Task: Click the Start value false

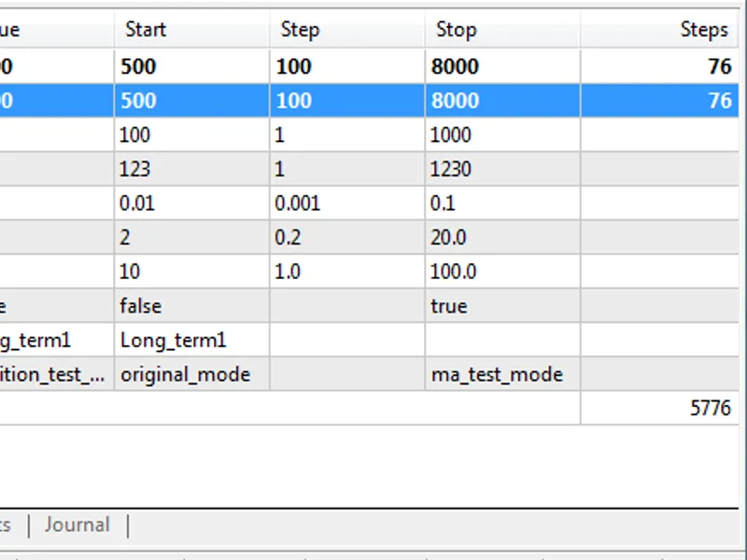Action: (192, 306)
